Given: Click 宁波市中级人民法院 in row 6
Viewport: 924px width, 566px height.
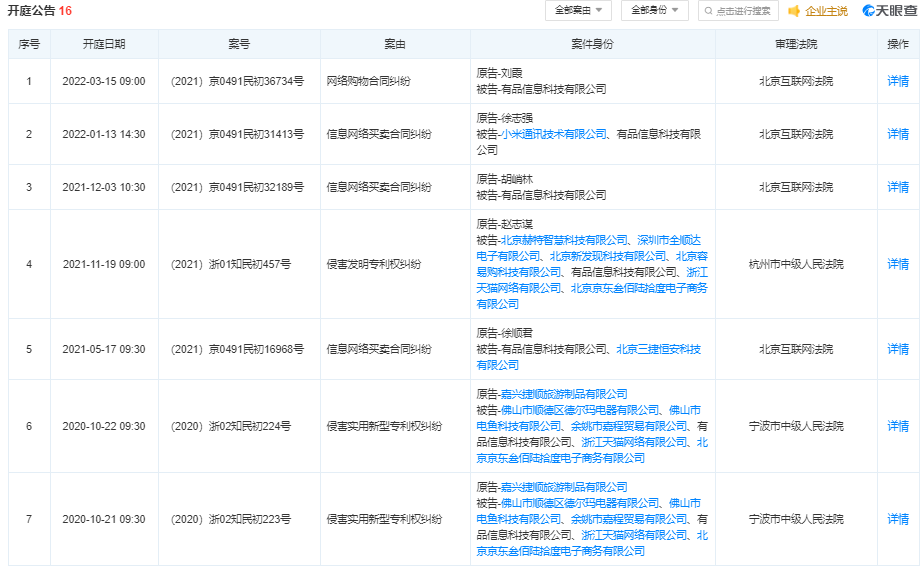Looking at the screenshot, I should point(796,426).
